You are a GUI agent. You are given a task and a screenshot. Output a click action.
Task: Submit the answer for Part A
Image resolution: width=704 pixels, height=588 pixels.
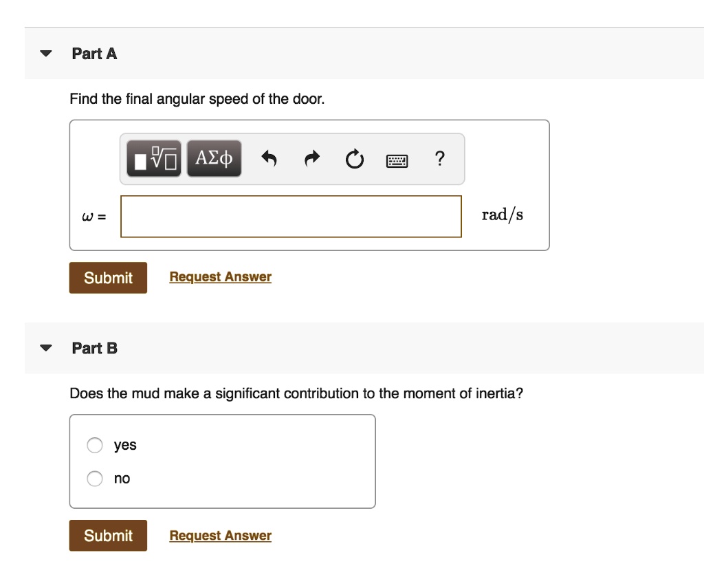[107, 277]
